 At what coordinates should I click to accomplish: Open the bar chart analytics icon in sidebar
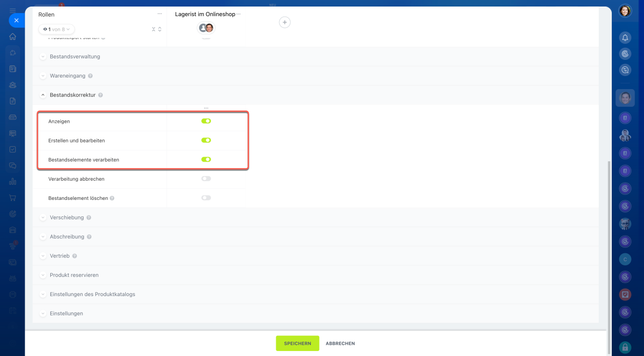[x=13, y=182]
